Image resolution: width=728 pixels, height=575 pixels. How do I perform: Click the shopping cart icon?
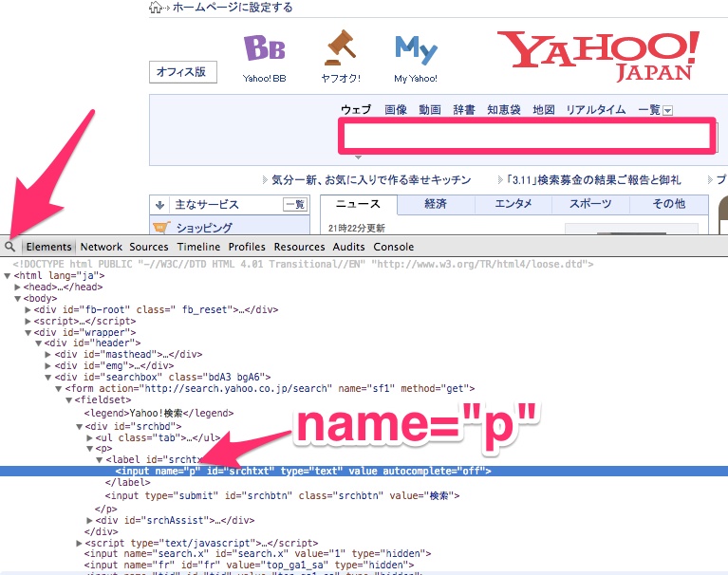160,228
